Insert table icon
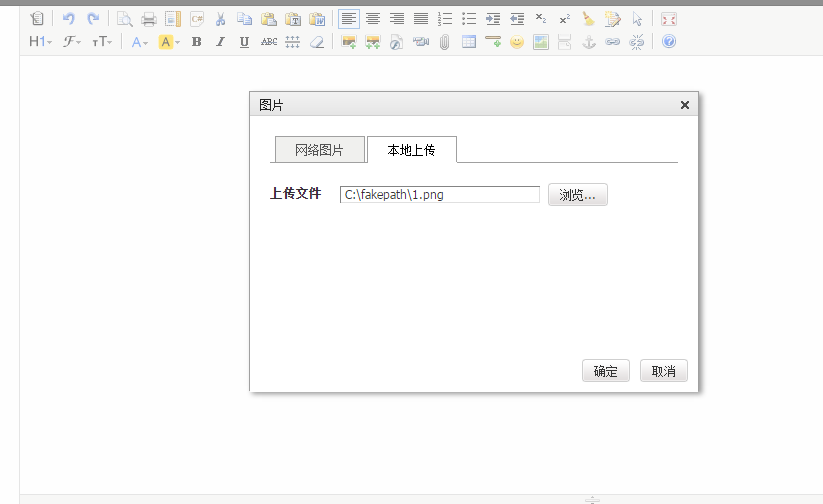 (469, 41)
